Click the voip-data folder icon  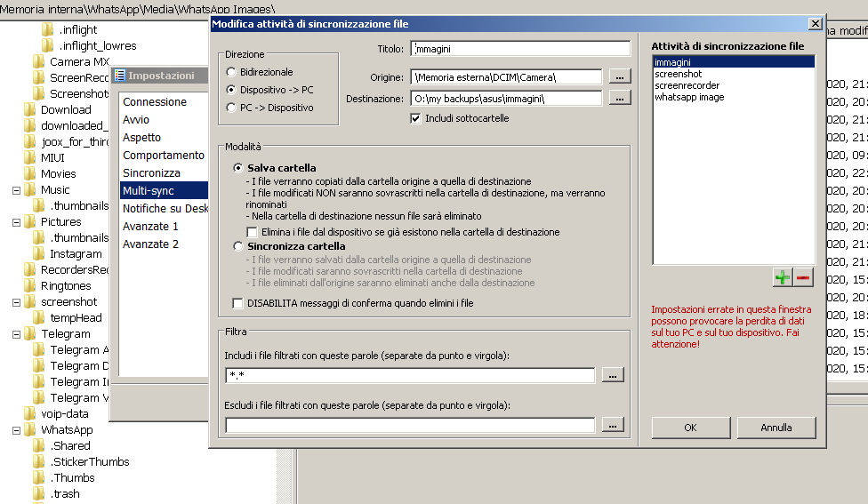tap(30, 413)
